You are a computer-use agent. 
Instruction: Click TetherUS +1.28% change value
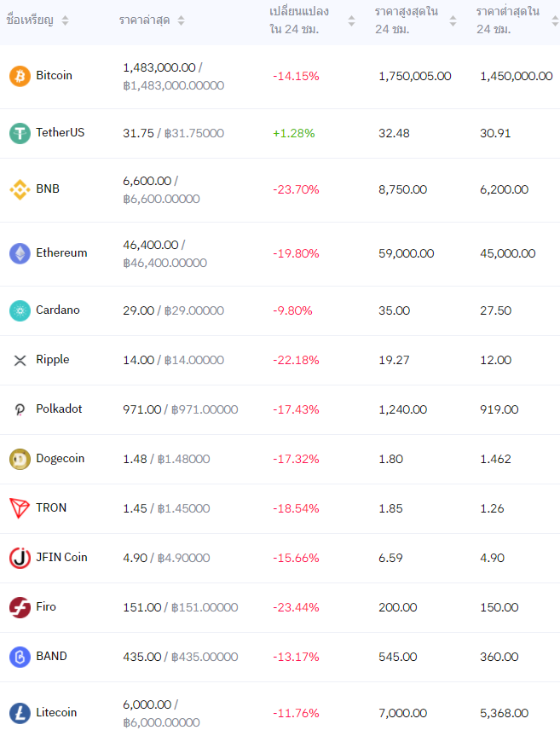(x=294, y=133)
